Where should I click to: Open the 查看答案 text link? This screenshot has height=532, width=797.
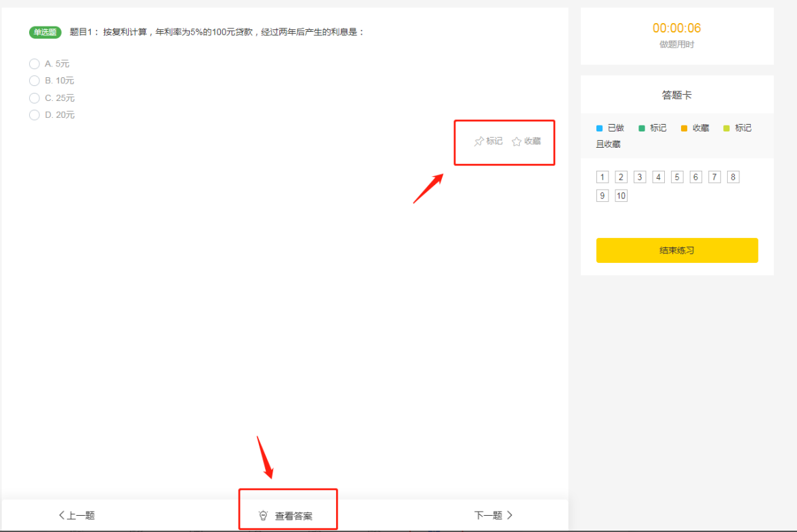point(293,516)
